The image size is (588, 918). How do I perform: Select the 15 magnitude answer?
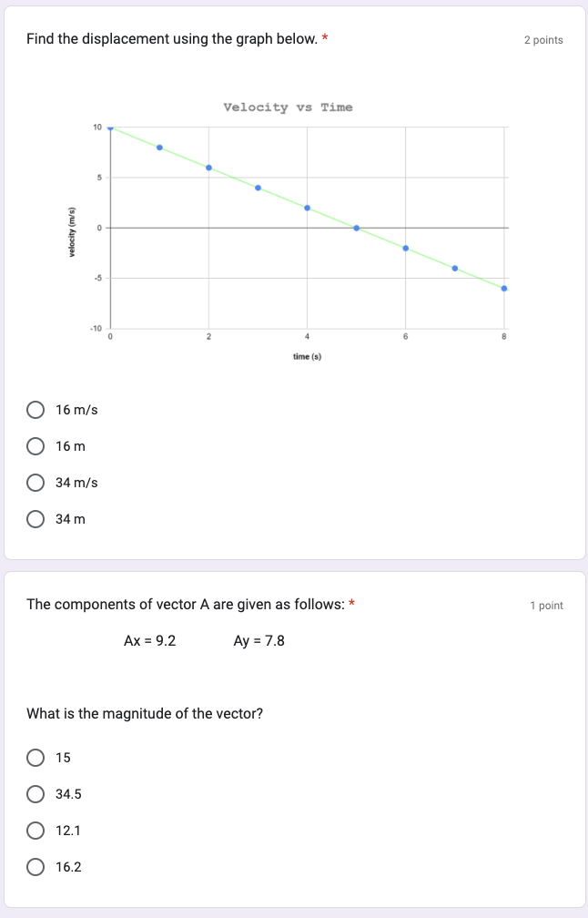(35, 757)
